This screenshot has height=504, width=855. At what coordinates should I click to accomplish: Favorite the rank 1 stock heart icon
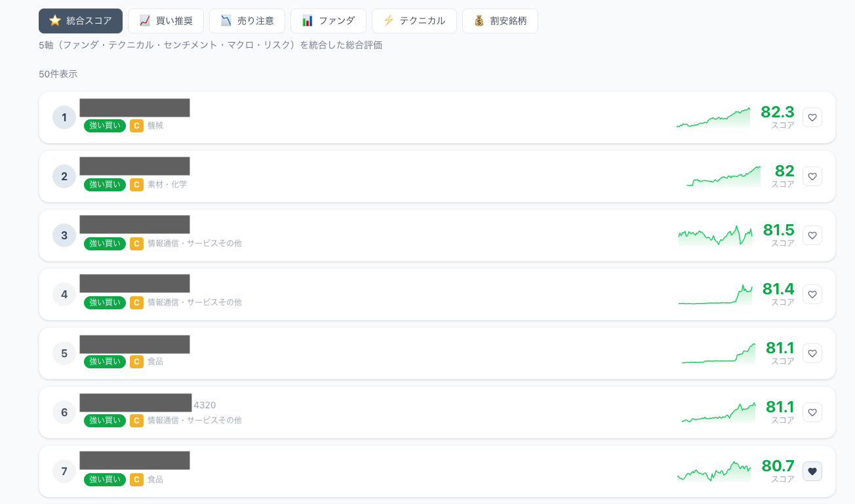point(812,117)
